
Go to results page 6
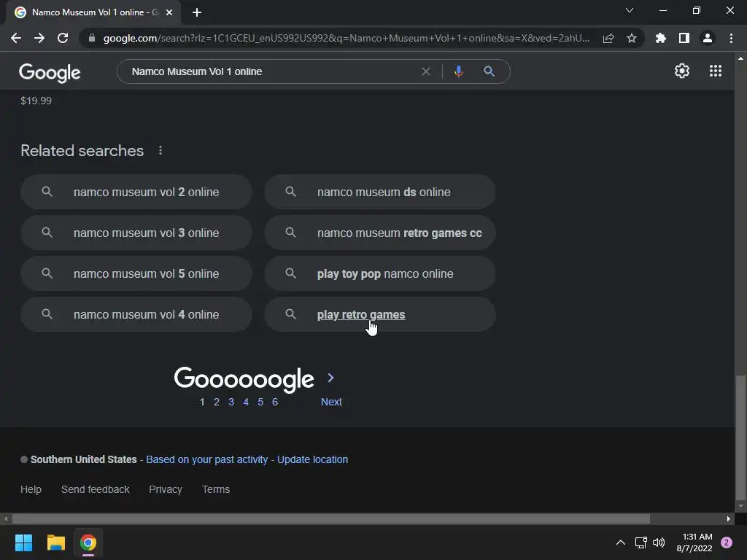click(275, 402)
